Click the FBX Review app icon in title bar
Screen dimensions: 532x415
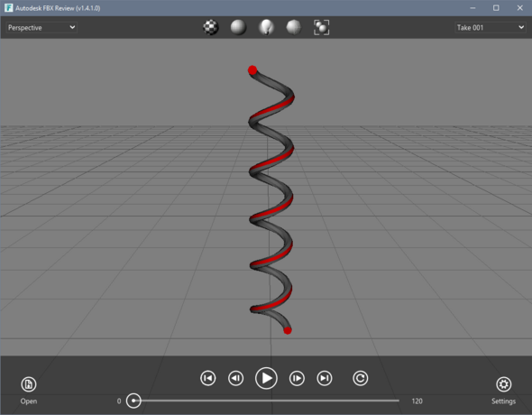[8, 8]
